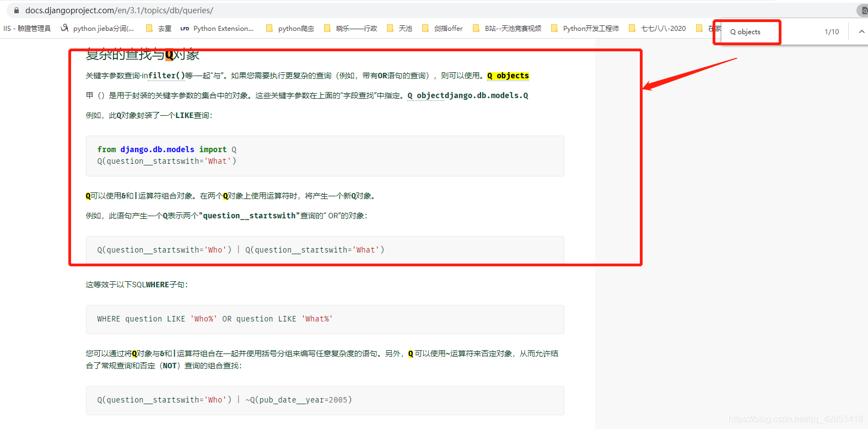Click the django.db.models.Q text
868x429 pixels.
click(486, 96)
